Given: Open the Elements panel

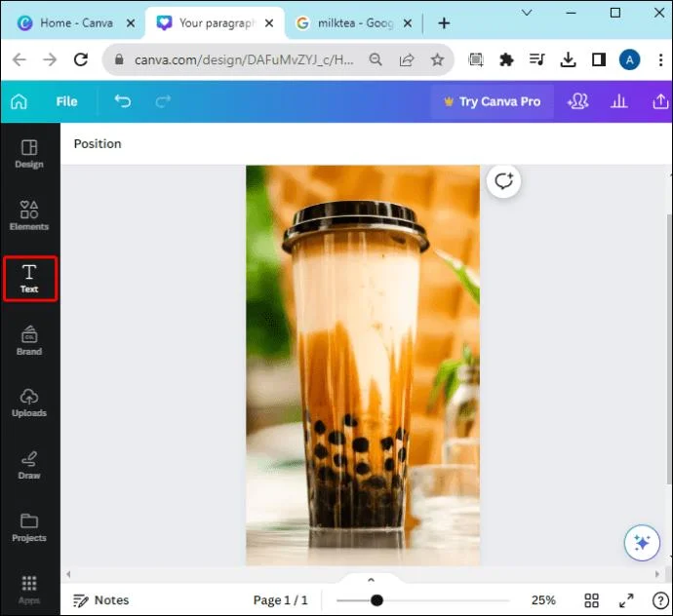Looking at the screenshot, I should [29, 215].
